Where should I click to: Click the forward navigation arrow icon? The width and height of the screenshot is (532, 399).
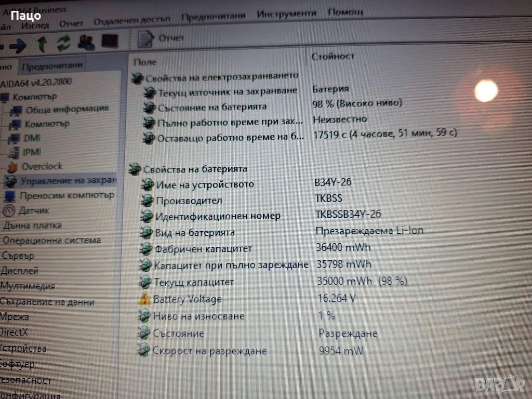(18, 46)
